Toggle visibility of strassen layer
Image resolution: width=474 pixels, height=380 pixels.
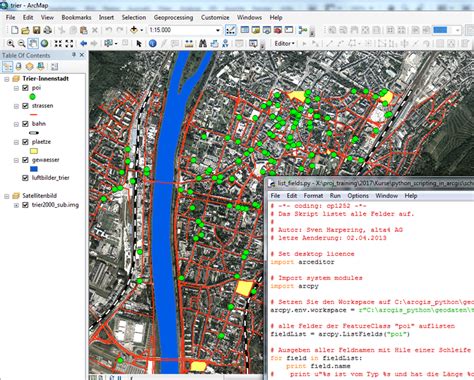click(x=25, y=106)
